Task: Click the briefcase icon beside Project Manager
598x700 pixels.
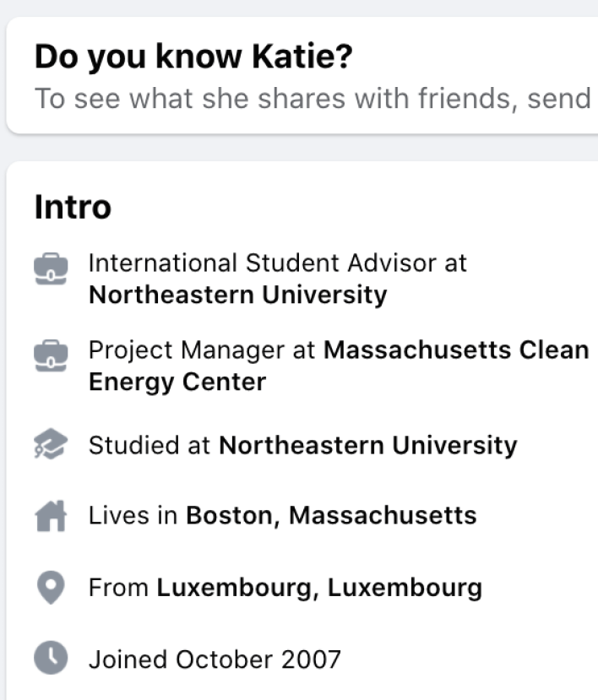Action: click(51, 355)
